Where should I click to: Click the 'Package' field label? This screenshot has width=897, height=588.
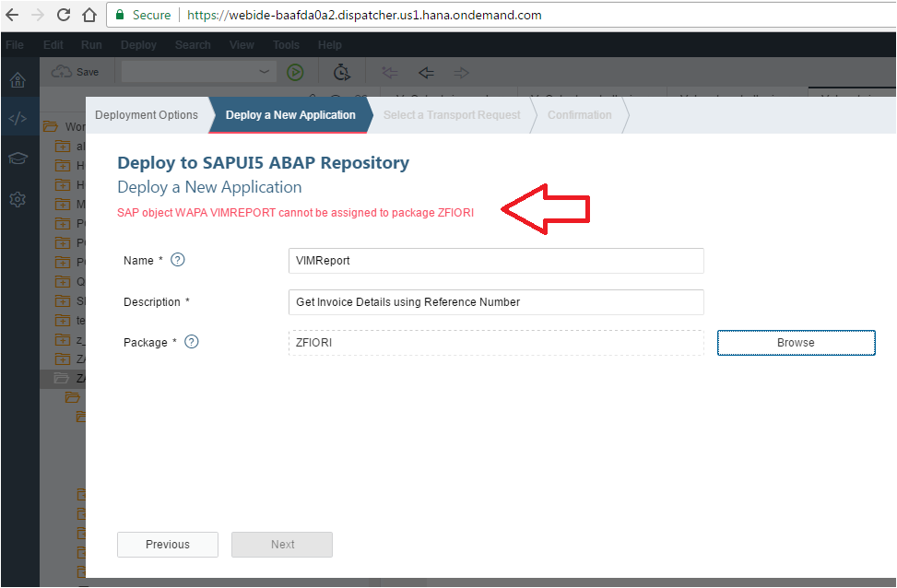146,343
